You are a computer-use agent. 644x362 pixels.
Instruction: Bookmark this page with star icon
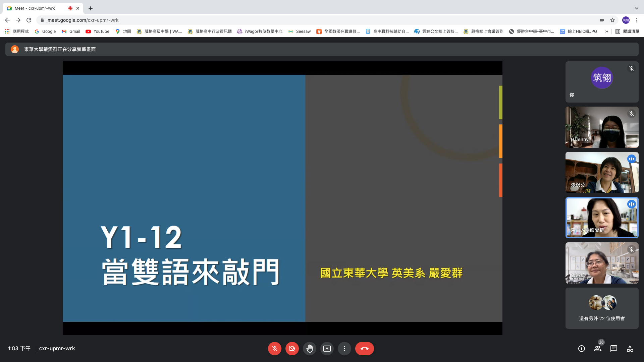tap(612, 20)
